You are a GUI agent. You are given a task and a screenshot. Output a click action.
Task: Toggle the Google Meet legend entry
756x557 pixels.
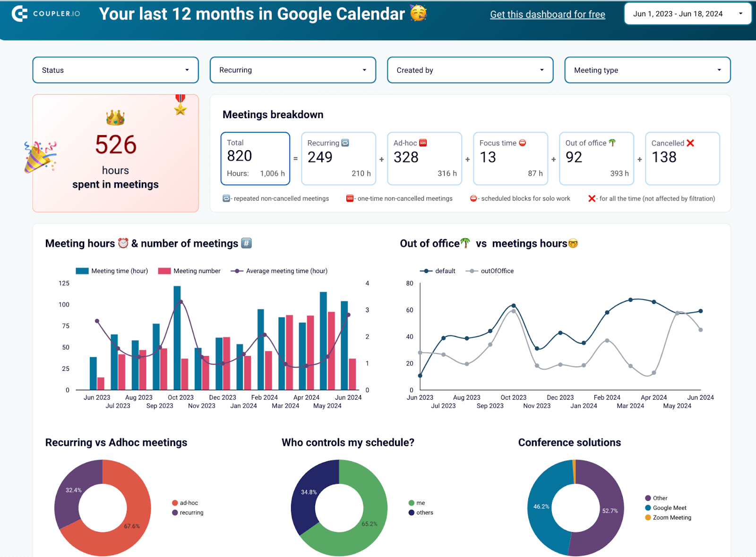pos(666,508)
